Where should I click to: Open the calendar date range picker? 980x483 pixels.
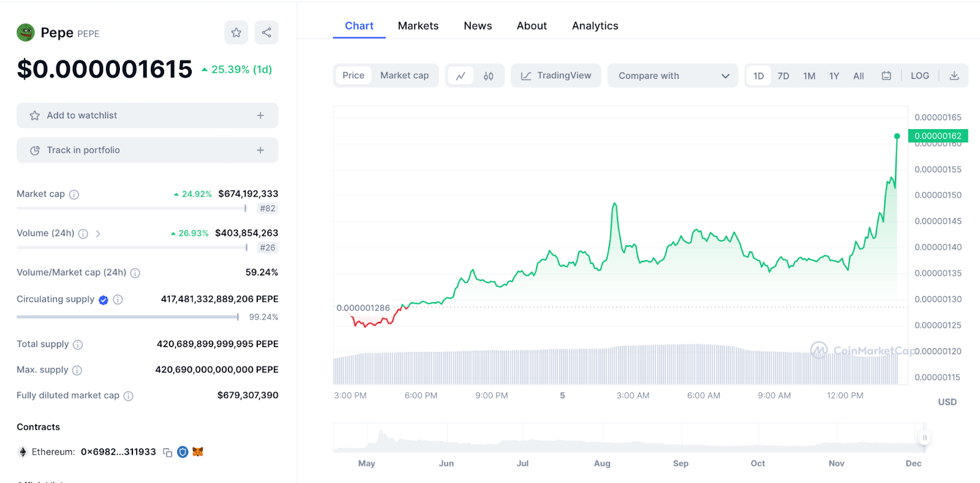(886, 76)
